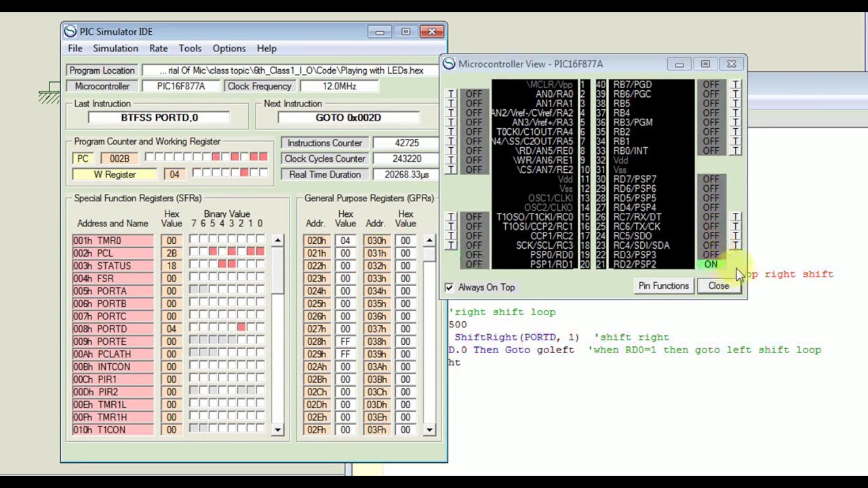Click the ON state of pin RD2/PSP2
The image size is (868, 488).
[x=711, y=264]
